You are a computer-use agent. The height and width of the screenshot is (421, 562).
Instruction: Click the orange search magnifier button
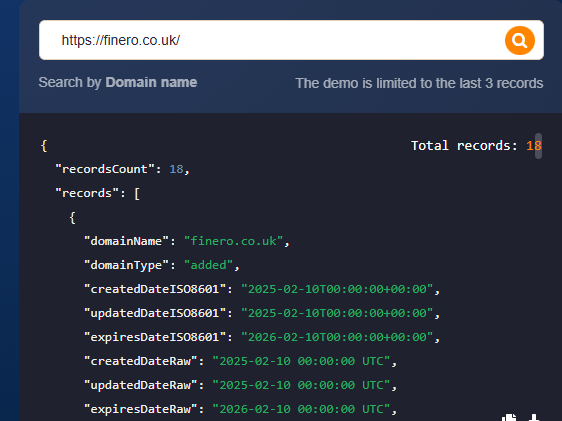[x=520, y=40]
